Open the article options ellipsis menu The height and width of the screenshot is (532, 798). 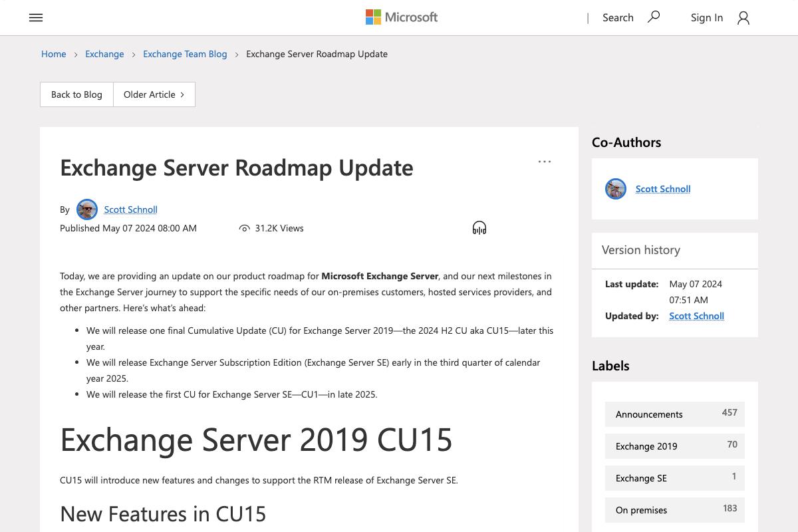point(545,162)
